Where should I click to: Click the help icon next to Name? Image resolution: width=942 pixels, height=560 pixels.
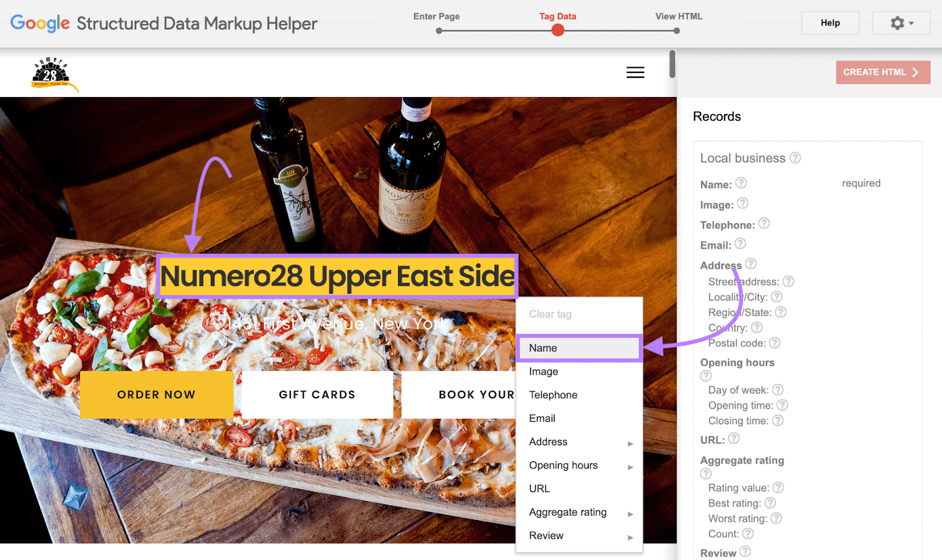(x=741, y=183)
